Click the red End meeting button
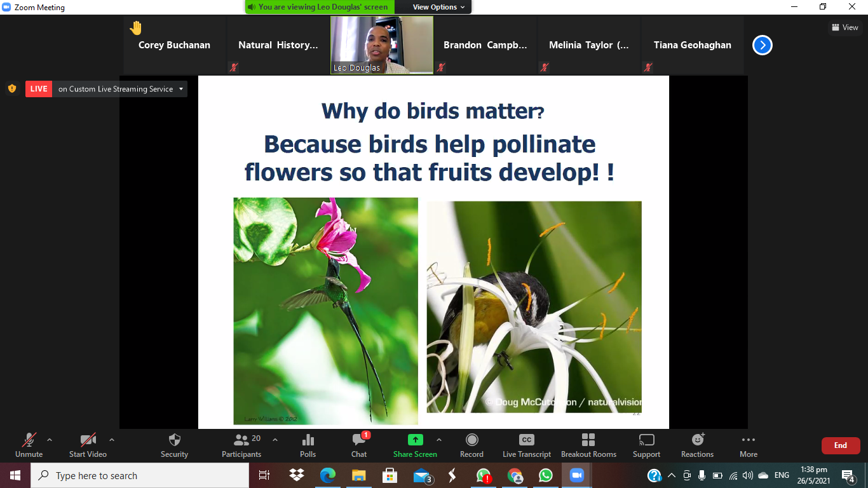Image resolution: width=868 pixels, height=488 pixels. click(x=841, y=445)
